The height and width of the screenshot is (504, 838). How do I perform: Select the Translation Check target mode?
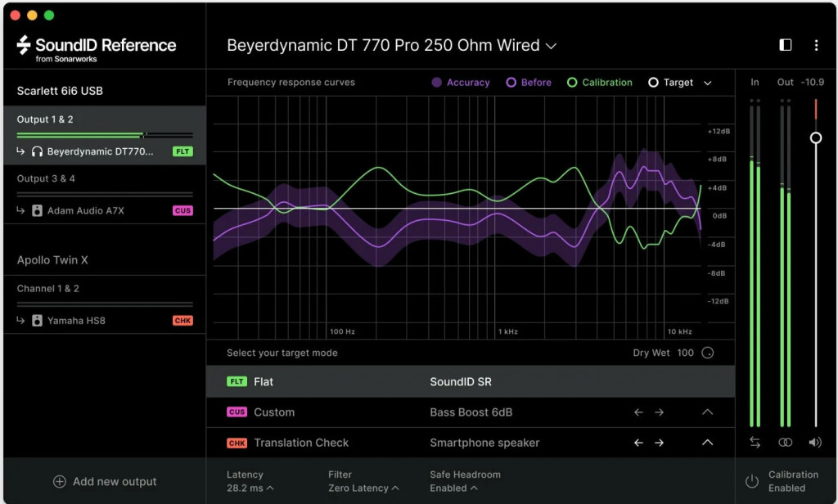pyautogui.click(x=471, y=443)
